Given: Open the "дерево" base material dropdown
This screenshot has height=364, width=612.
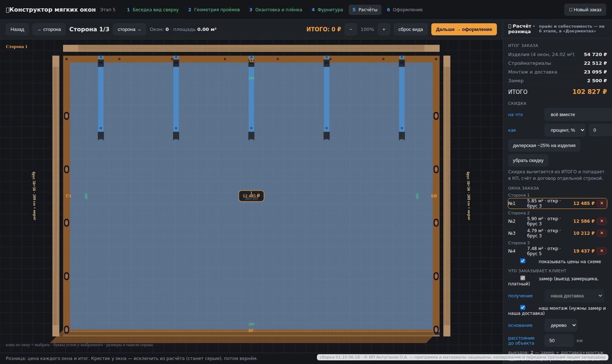Looking at the screenshot, I should 560,325.
